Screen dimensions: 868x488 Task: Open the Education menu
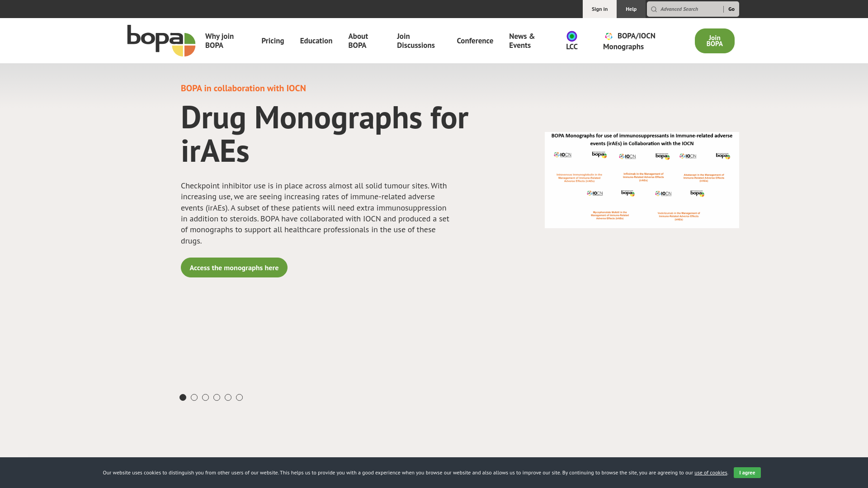pyautogui.click(x=316, y=41)
